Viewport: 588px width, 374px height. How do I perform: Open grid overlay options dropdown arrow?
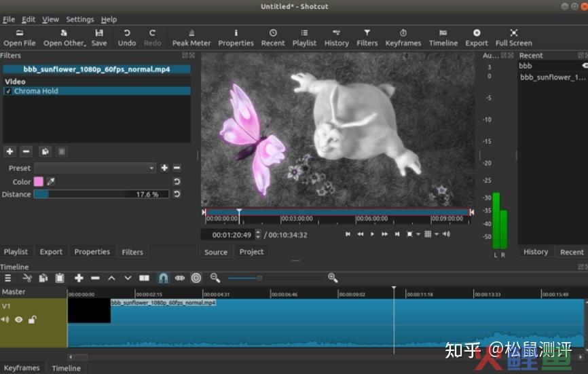point(437,234)
